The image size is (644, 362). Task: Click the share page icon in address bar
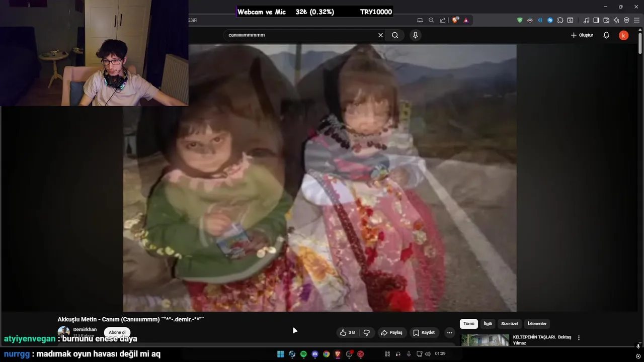tap(443, 20)
